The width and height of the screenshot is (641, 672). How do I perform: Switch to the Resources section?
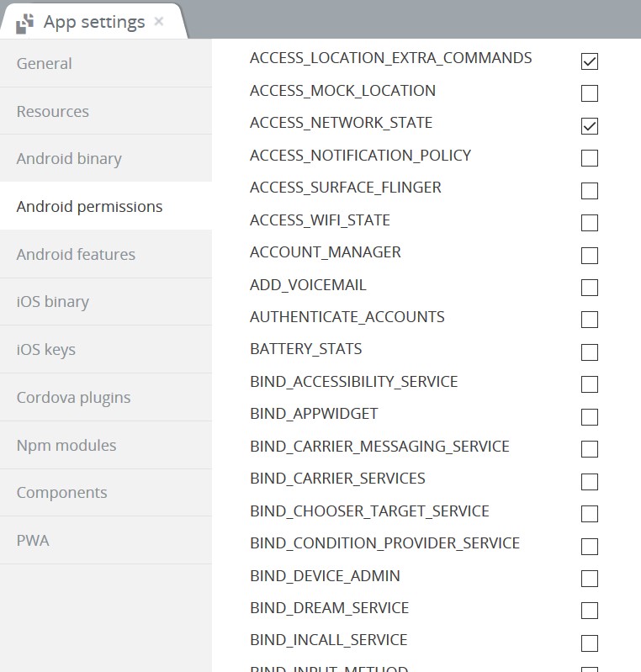click(106, 111)
